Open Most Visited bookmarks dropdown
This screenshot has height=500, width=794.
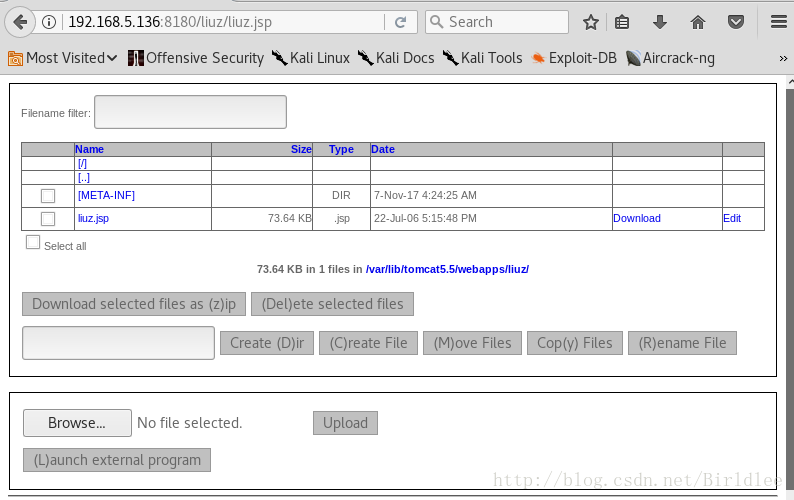[62, 58]
